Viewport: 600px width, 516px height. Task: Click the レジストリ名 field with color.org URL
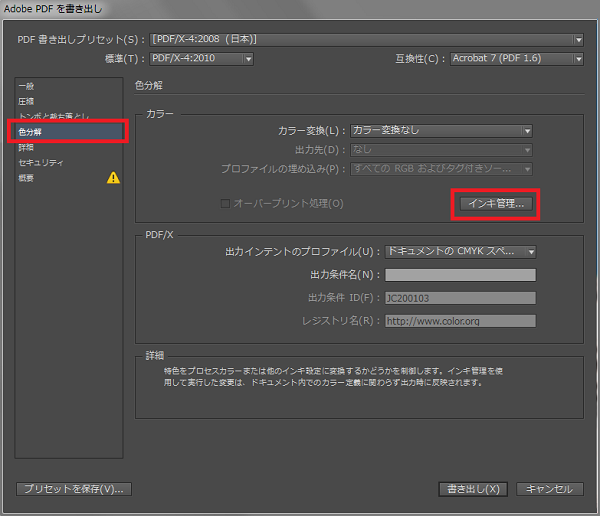coord(460,321)
